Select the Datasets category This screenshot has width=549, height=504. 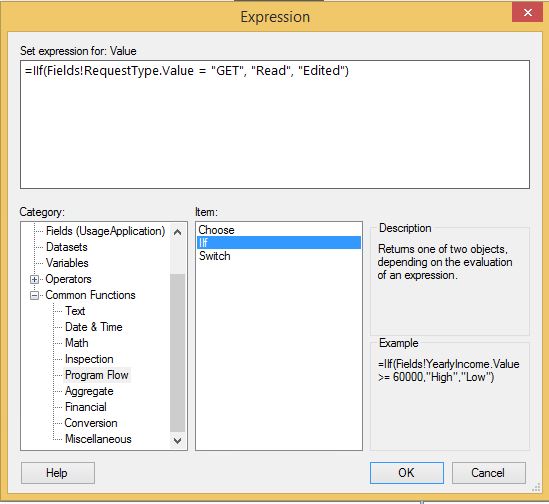[x=67, y=247]
